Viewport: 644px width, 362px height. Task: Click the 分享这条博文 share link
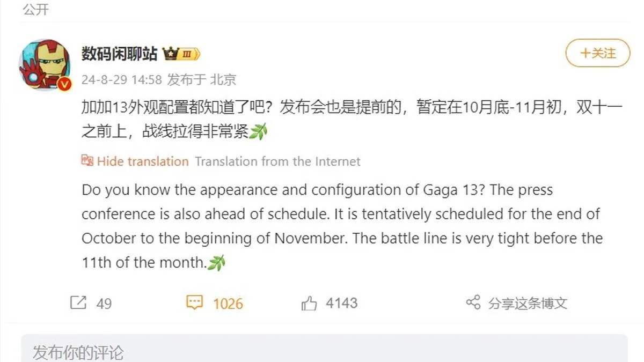[x=528, y=304]
